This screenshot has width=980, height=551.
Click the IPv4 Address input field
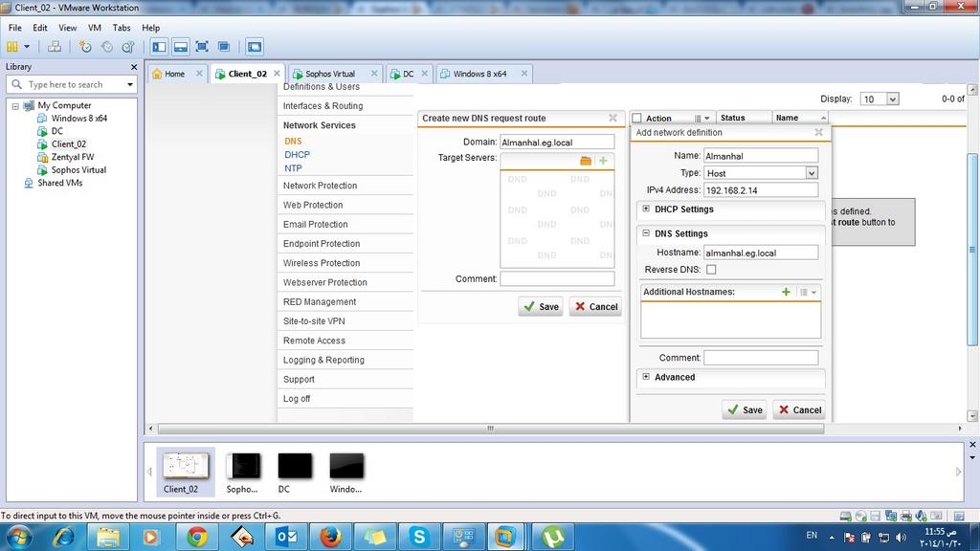click(761, 190)
